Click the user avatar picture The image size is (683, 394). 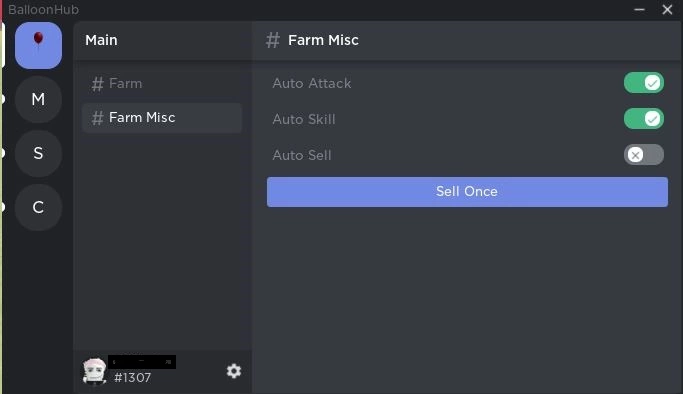point(94,371)
